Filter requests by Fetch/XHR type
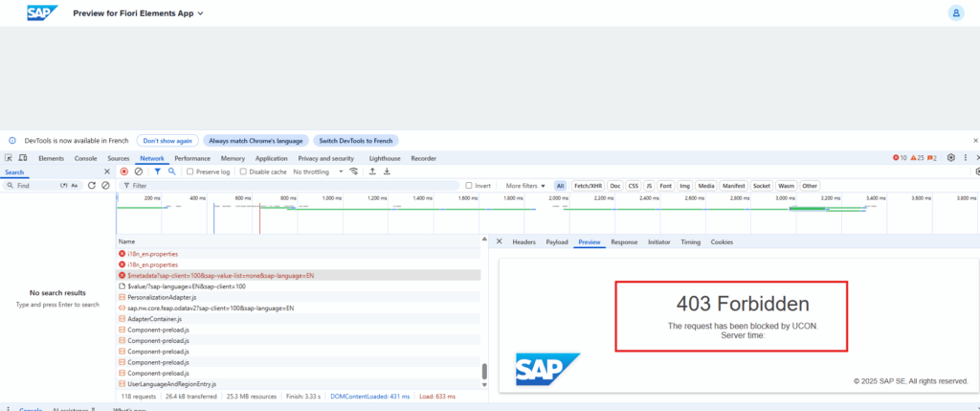The width and height of the screenshot is (980, 411). coord(588,185)
